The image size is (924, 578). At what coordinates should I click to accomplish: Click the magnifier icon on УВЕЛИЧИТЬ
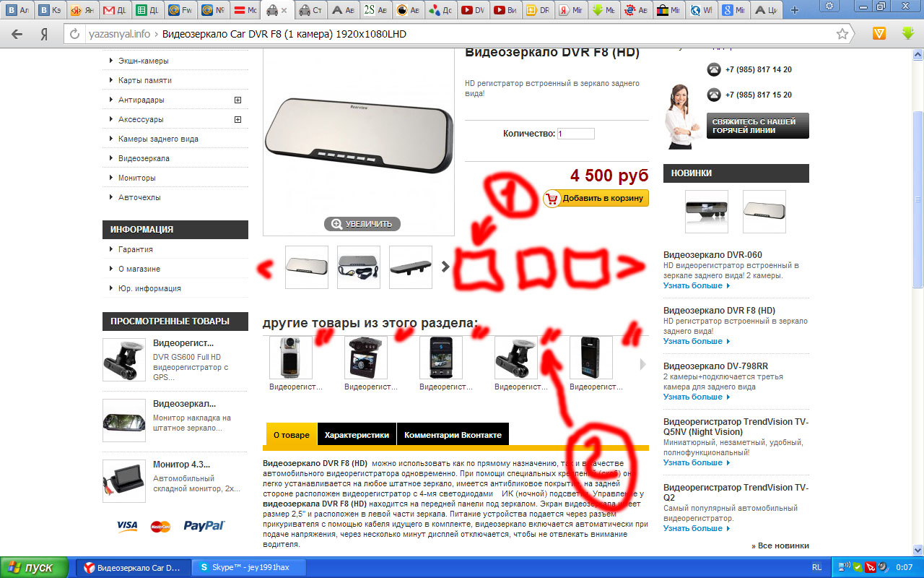(x=336, y=224)
